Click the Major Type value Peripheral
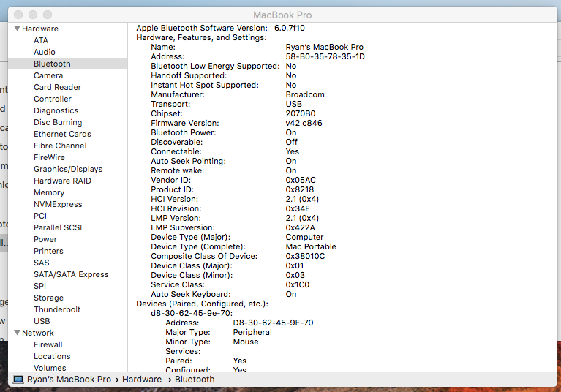The height and width of the screenshot is (392, 561). click(252, 332)
